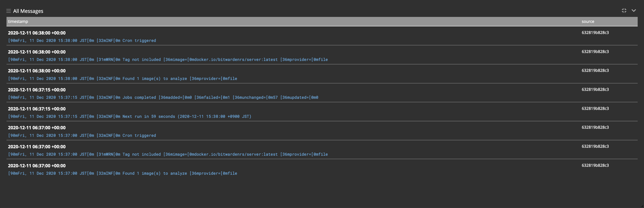Click the timestamp 2020-12-11 06:38:00

coord(37,33)
